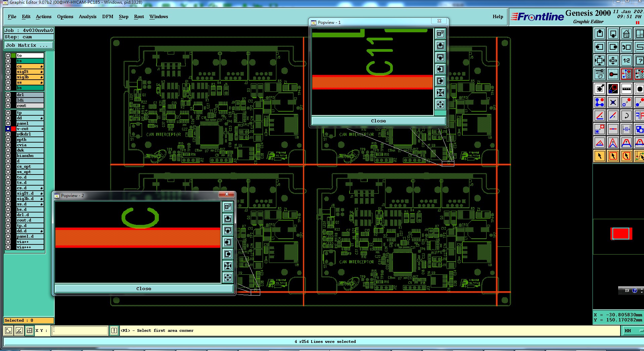This screenshot has height=351, width=644.
Task: Select the rectangle area select pointer tool
Action: [613, 156]
